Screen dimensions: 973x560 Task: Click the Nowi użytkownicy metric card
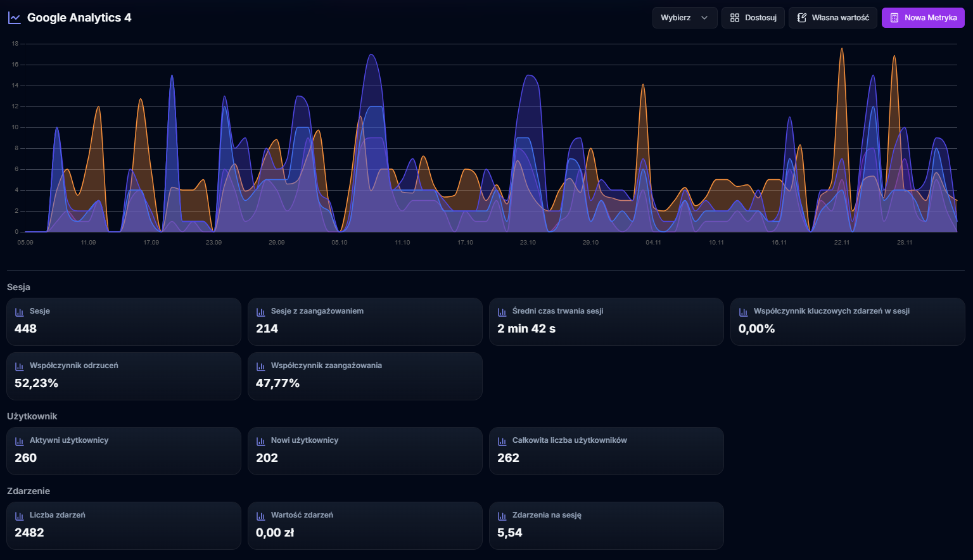tap(365, 450)
